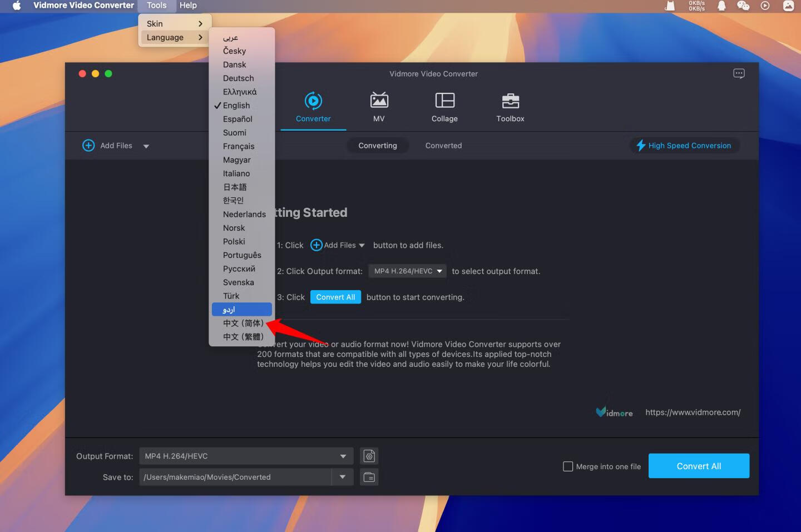Open the Tools menu in menu bar

156,6
